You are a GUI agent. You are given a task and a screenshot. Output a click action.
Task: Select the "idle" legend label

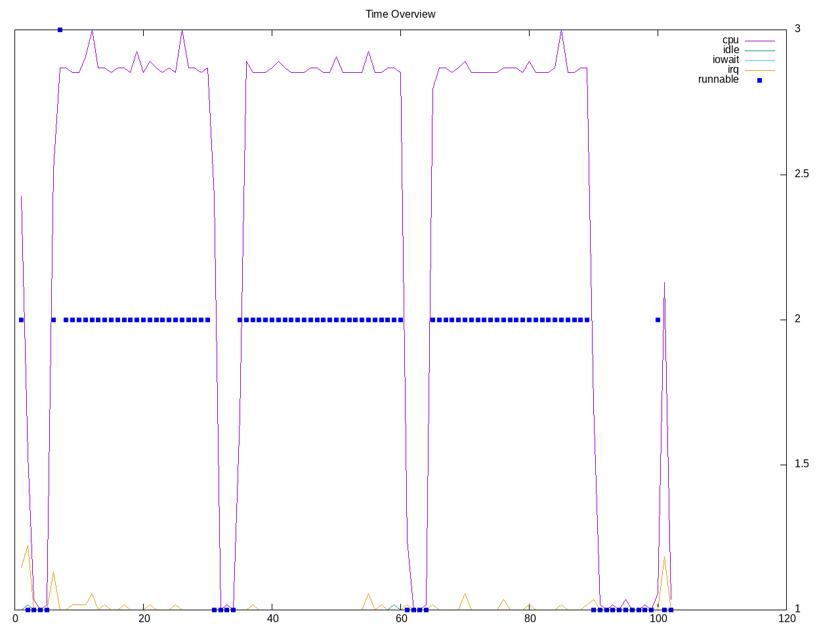(x=730, y=50)
